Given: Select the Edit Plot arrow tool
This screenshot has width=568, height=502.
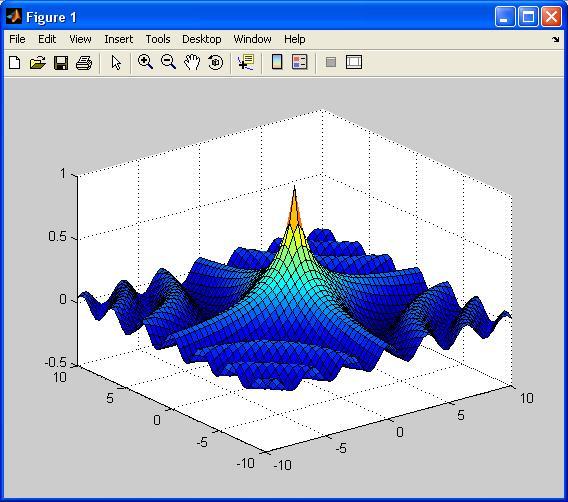Looking at the screenshot, I should click(x=116, y=62).
